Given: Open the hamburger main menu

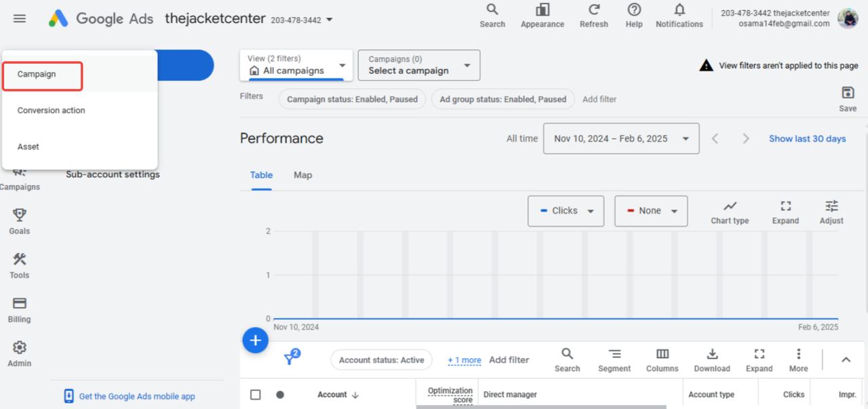Looking at the screenshot, I should tap(20, 19).
